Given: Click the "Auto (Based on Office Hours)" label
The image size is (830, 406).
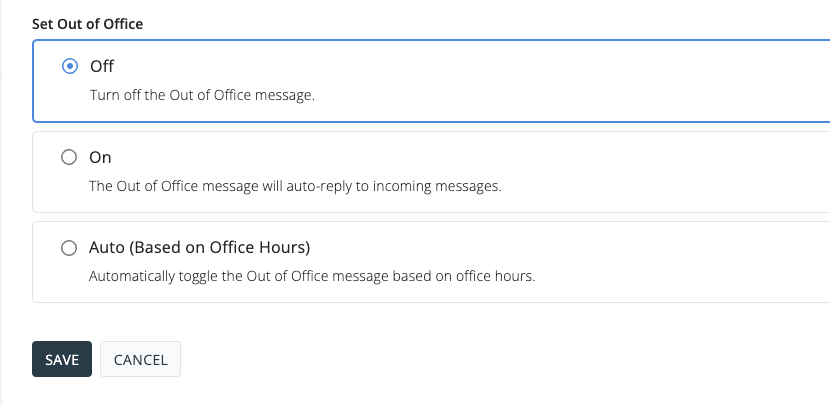Looking at the screenshot, I should click(200, 247).
